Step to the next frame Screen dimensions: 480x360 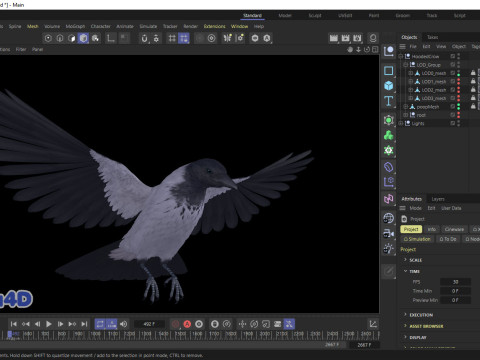pos(60,324)
